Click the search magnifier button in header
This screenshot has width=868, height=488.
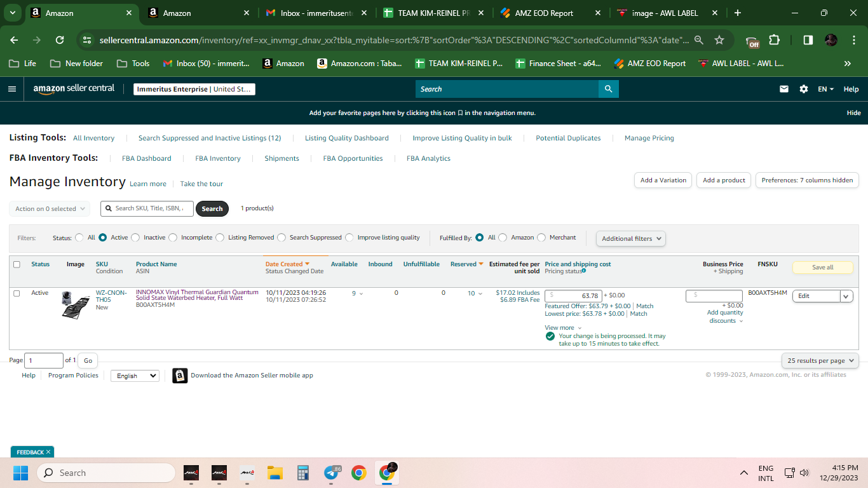click(608, 89)
